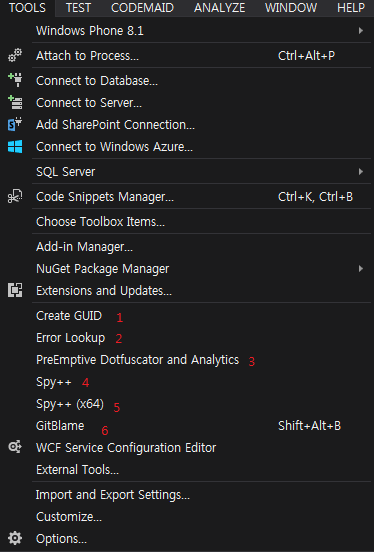Click the Attach to Process gears icon
The image size is (374, 552).
tap(15, 56)
